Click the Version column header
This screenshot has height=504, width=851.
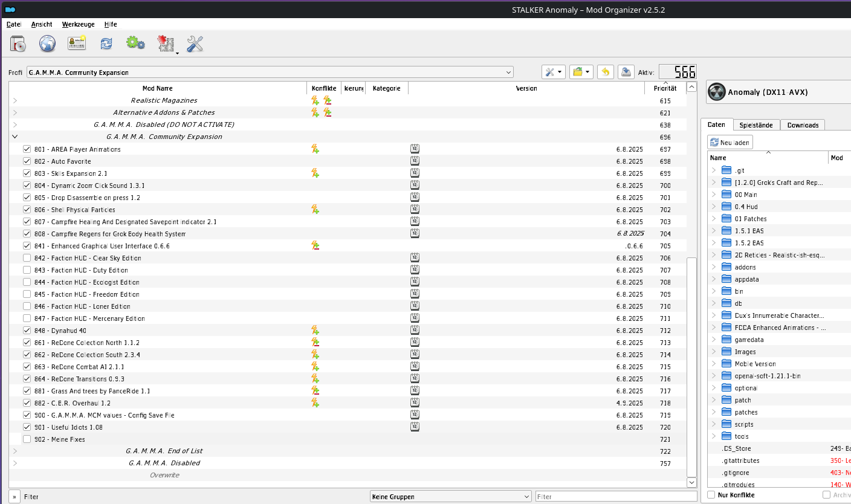pos(526,88)
